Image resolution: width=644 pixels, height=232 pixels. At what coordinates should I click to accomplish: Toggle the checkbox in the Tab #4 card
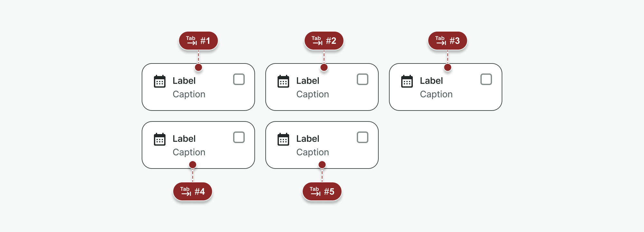[x=239, y=137]
